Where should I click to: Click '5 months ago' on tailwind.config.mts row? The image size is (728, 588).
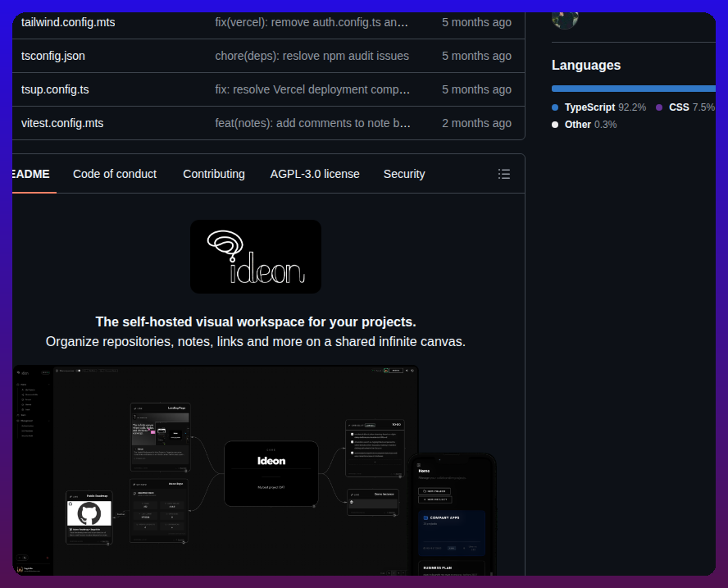(x=476, y=22)
